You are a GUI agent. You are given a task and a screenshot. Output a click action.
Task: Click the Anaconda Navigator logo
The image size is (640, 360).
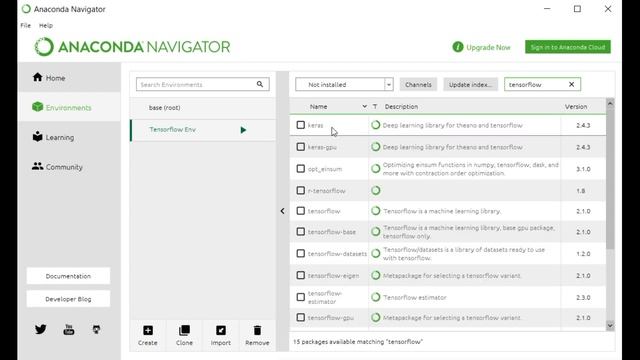click(132, 47)
